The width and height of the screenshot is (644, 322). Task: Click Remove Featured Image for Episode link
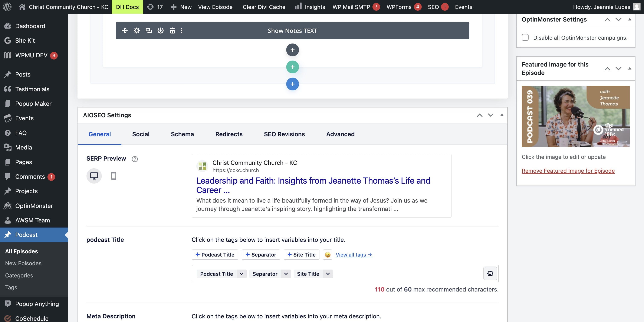click(x=568, y=171)
